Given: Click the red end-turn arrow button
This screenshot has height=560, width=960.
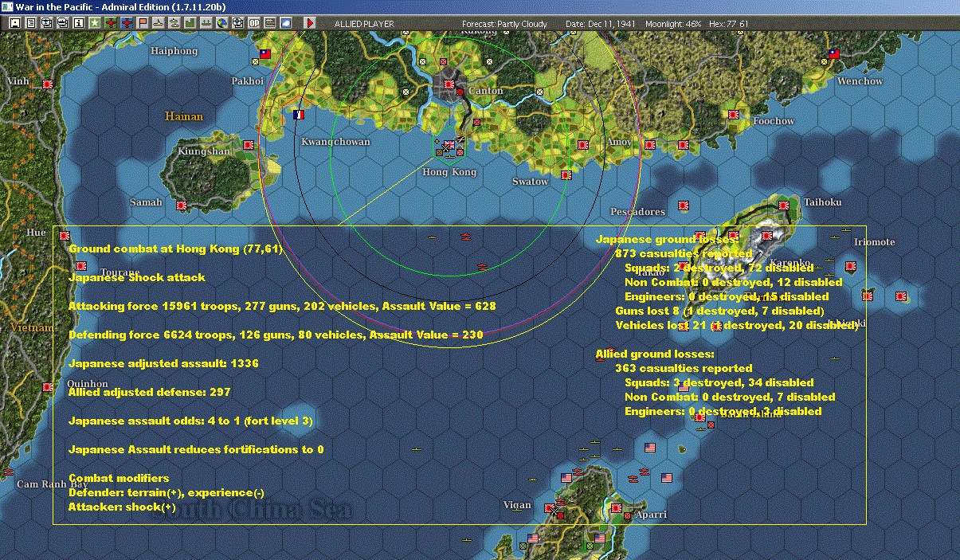Looking at the screenshot, I should (310, 23).
